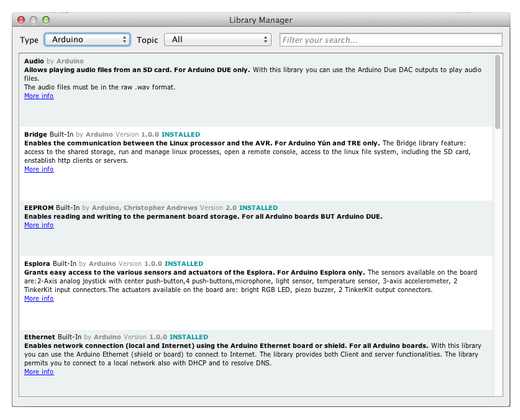The width and height of the screenshot is (520, 420).
Task: Open the Type dropdown set to Arduino
Action: [x=87, y=40]
